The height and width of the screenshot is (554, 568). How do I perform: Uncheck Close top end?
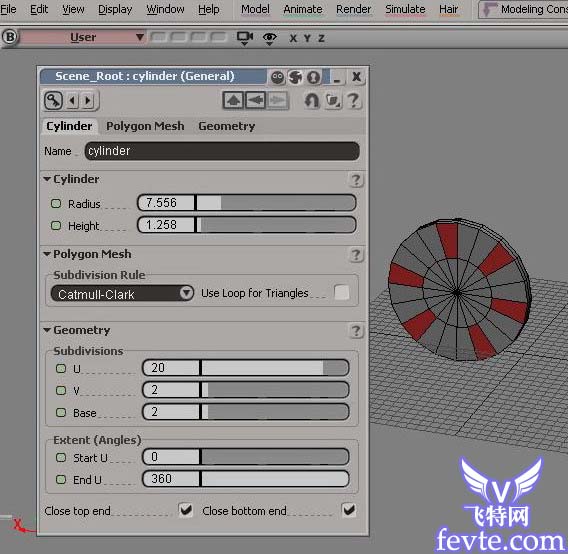(x=186, y=510)
